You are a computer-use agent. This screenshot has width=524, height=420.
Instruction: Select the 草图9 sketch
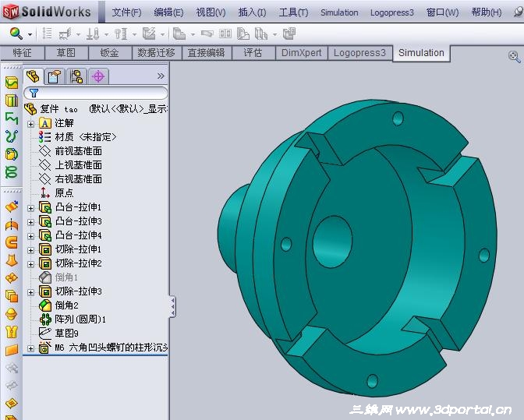pyautogui.click(x=66, y=334)
